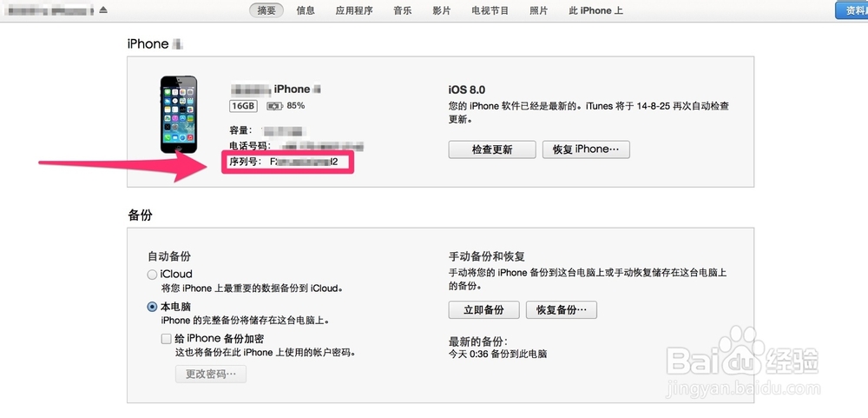Viewport: 868px width, 418px height.
Task: Click 立即备份 to back up now
Action: 483,310
